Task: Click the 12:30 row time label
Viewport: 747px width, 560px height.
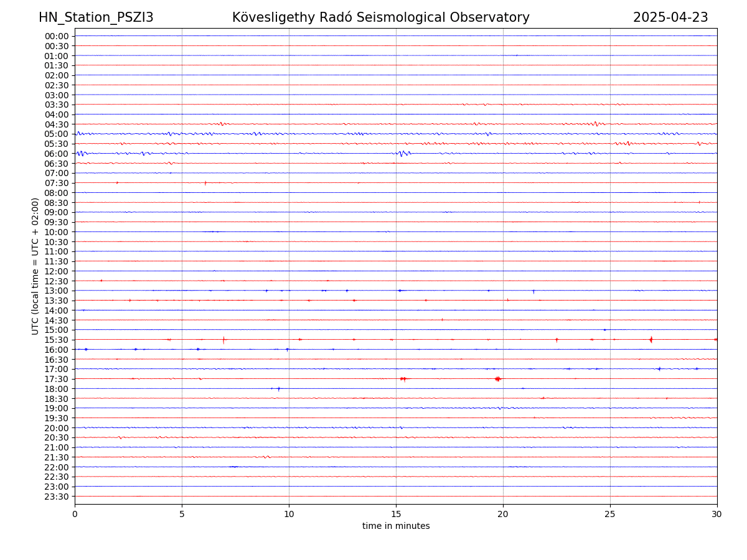Action: [56, 281]
